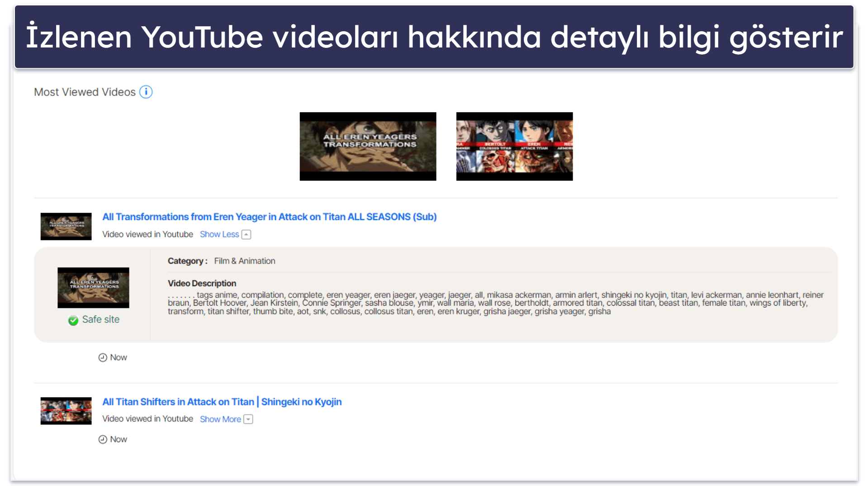Click the Safe site label
The width and height of the screenshot is (868, 486).
pyautogui.click(x=101, y=319)
